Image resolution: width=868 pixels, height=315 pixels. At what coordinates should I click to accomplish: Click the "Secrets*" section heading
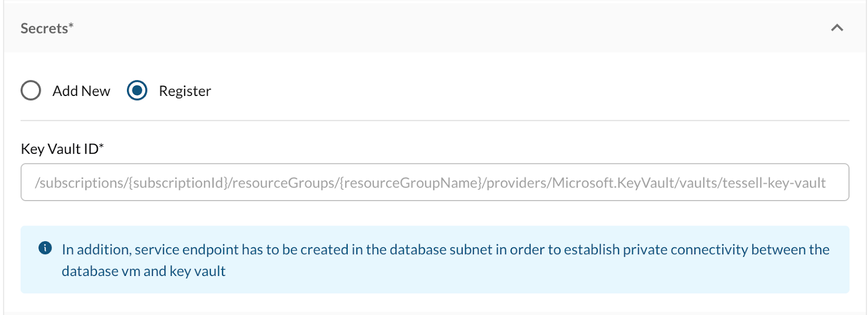44,29
